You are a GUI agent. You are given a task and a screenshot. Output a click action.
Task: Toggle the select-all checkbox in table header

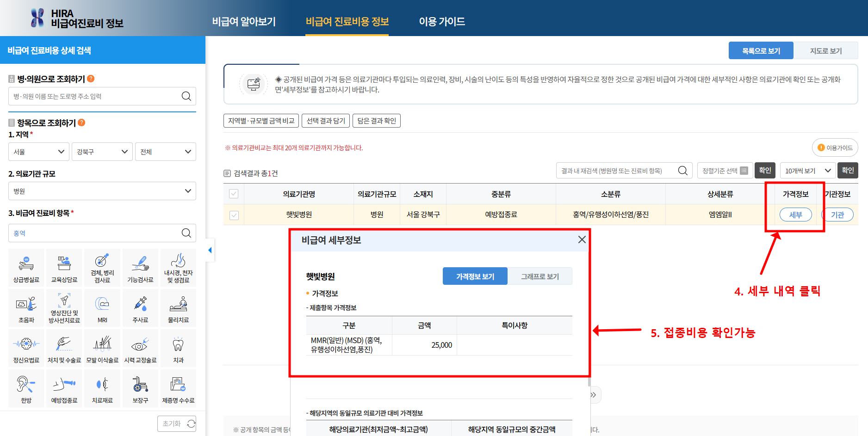click(234, 194)
